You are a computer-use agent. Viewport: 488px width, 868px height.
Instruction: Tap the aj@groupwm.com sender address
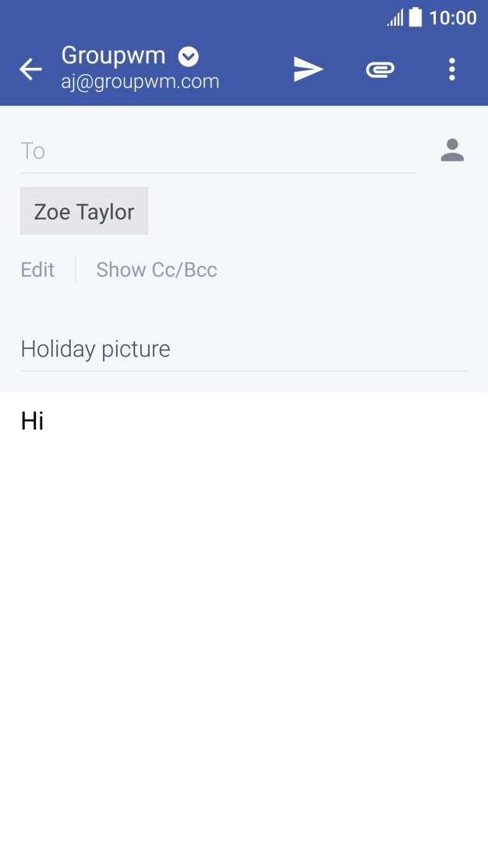(x=140, y=81)
